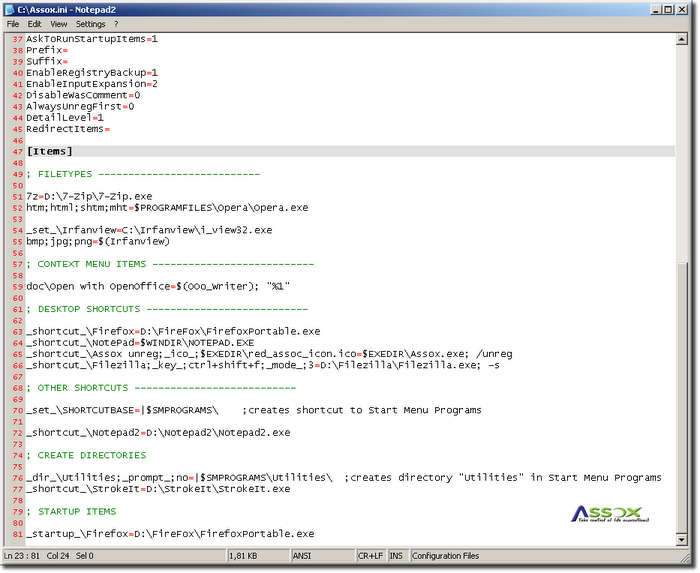Click the 7z=D:\7-Zip\7-Zip.exe line
Image resolution: width=700 pixels, height=573 pixels.
89,196
